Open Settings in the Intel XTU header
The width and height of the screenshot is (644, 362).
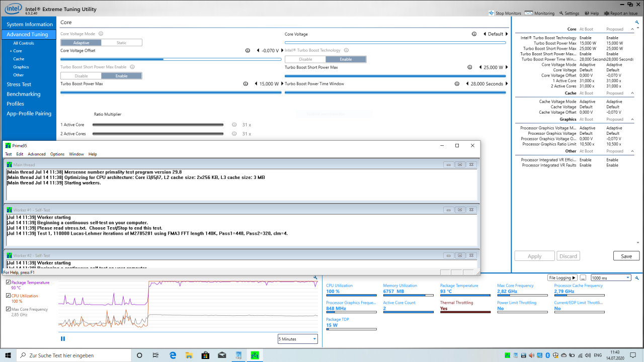[x=569, y=13]
